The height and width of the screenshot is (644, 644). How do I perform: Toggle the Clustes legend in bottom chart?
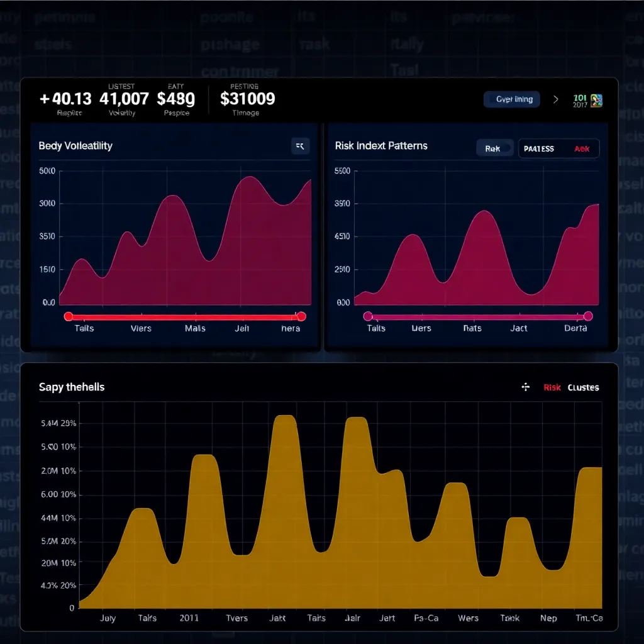[x=583, y=387]
